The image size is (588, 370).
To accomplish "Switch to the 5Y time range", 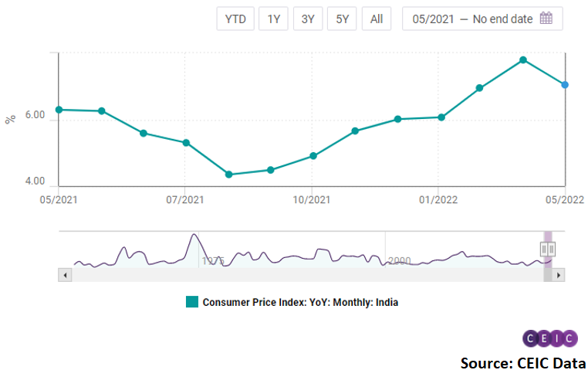I will 342,19.
